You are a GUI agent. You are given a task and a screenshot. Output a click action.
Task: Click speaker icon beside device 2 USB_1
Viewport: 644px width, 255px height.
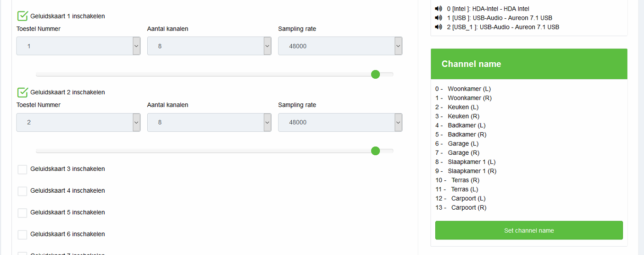click(x=438, y=27)
